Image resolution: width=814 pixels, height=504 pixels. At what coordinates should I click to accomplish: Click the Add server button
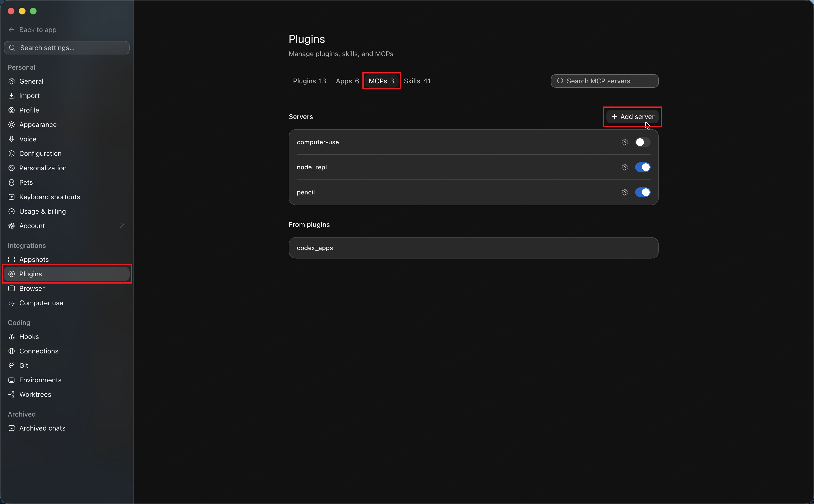pos(632,117)
